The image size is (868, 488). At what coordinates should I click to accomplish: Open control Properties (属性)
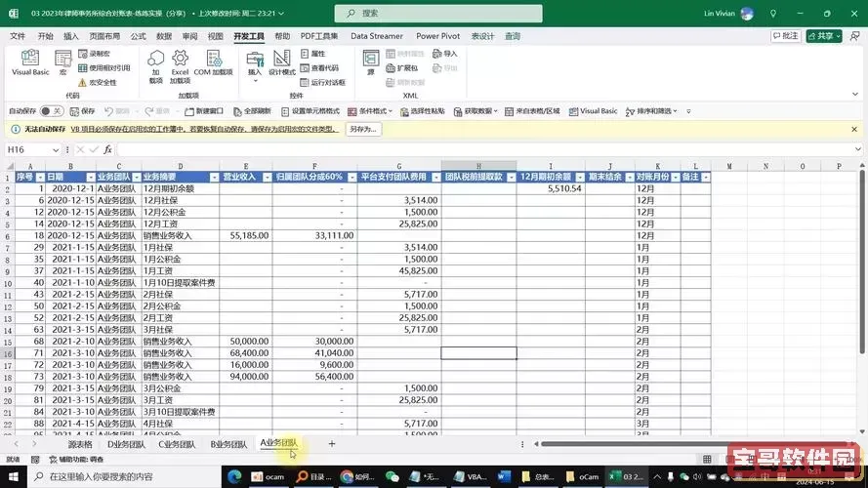pos(313,54)
